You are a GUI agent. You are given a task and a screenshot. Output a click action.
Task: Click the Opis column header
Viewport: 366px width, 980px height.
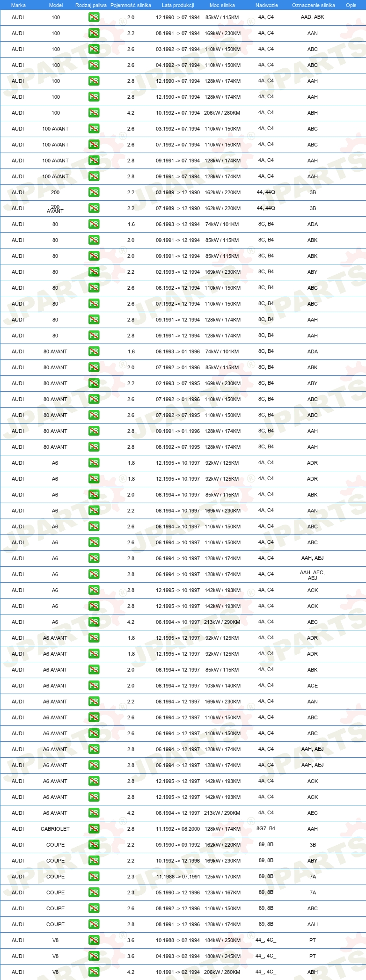[351, 5]
